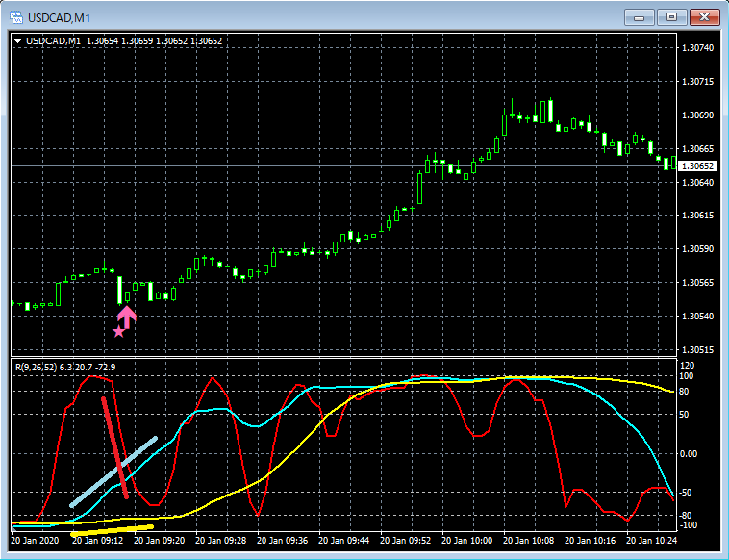729x560 pixels.
Task: Click price scale value 1.30740
Action: [697, 48]
